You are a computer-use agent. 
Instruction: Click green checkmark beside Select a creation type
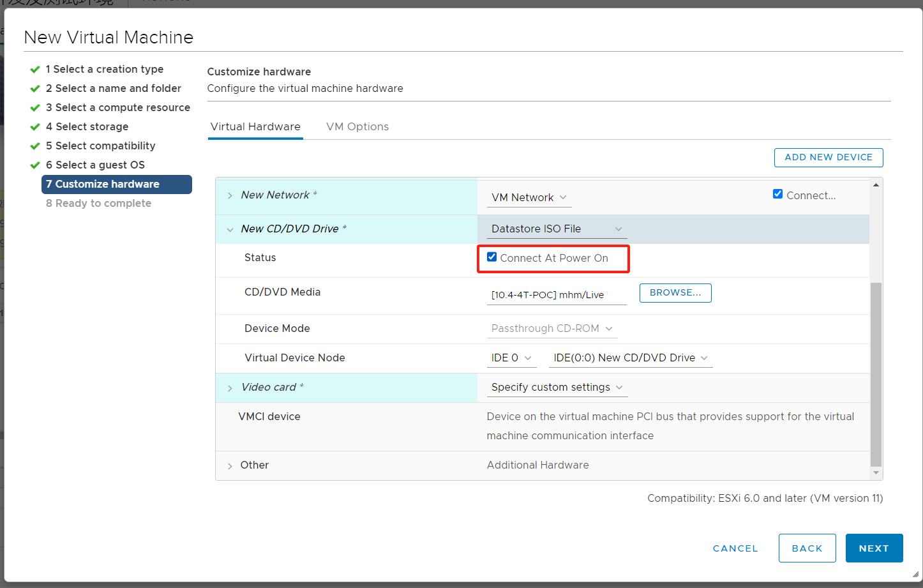coord(35,70)
